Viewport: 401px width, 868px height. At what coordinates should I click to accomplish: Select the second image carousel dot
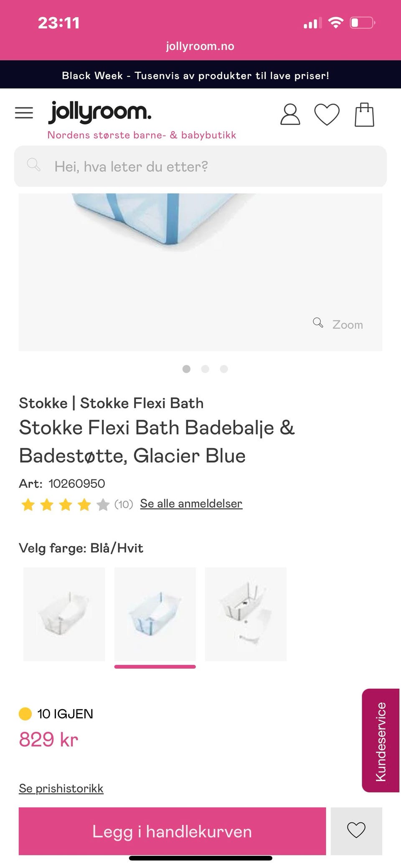click(x=205, y=369)
